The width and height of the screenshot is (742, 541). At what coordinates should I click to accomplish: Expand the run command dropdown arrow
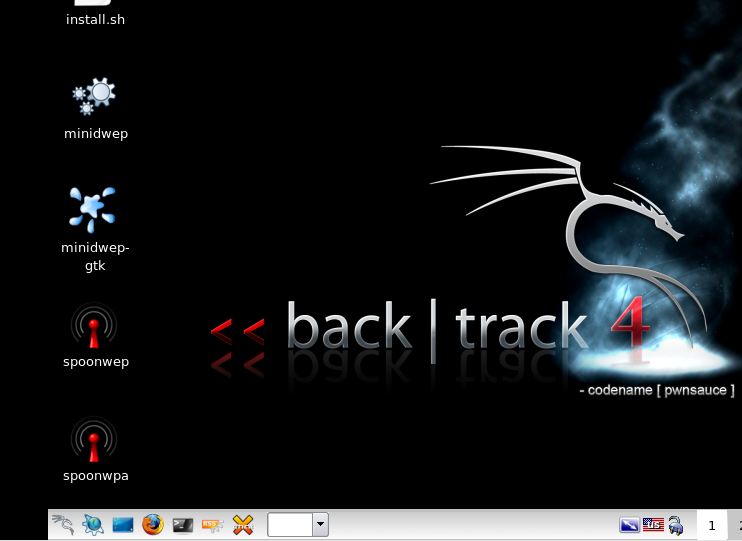point(320,525)
